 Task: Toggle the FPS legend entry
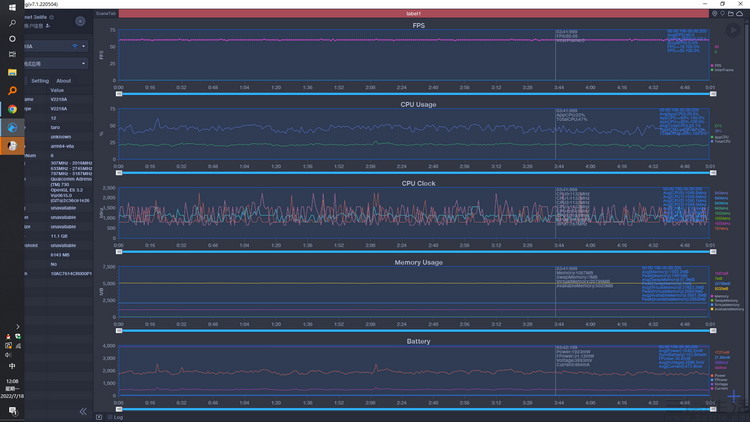(x=716, y=66)
